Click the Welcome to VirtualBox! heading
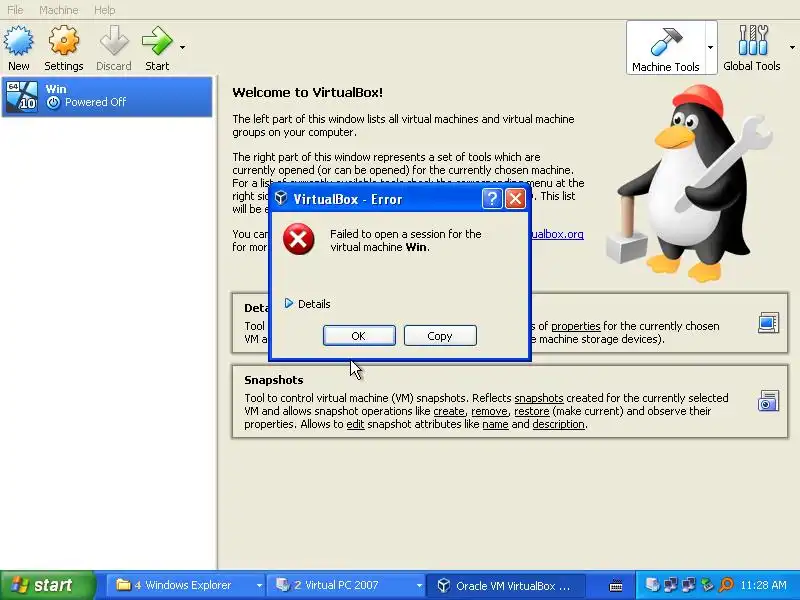 coord(307,92)
